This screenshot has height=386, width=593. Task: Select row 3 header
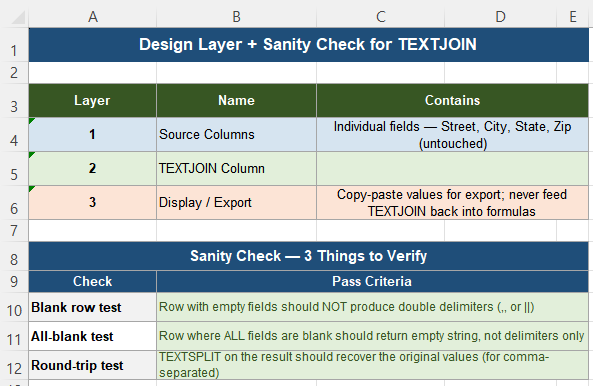point(14,101)
